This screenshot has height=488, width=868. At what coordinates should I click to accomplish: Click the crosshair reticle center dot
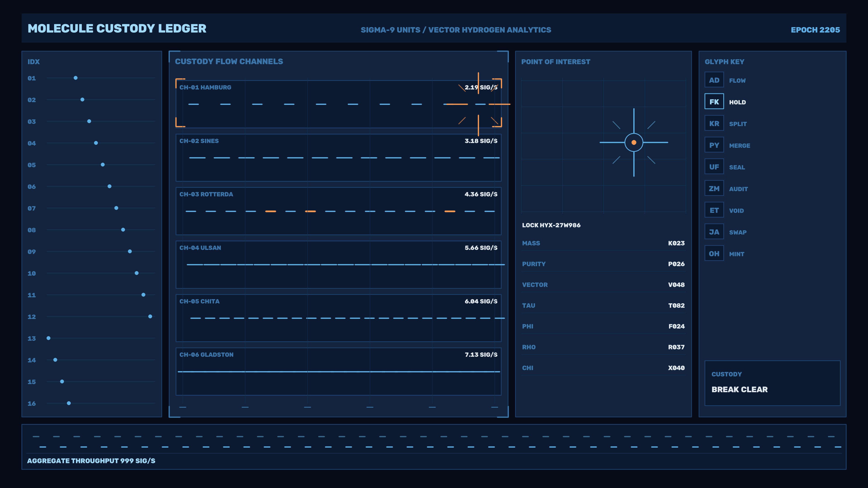coord(634,143)
